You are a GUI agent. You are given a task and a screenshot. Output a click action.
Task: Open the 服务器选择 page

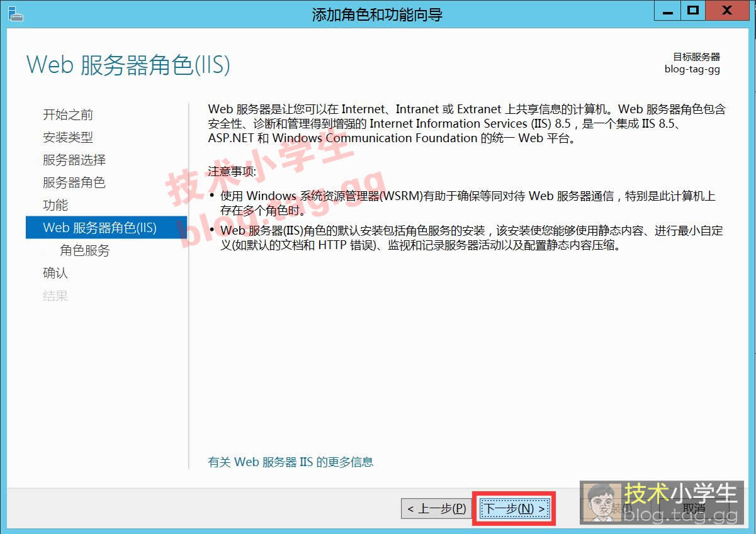point(74,160)
